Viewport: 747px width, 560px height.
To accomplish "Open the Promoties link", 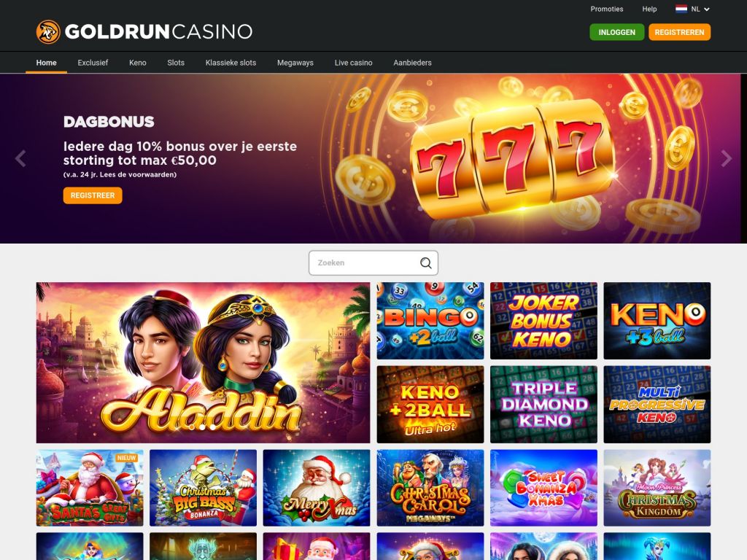I will [x=606, y=9].
